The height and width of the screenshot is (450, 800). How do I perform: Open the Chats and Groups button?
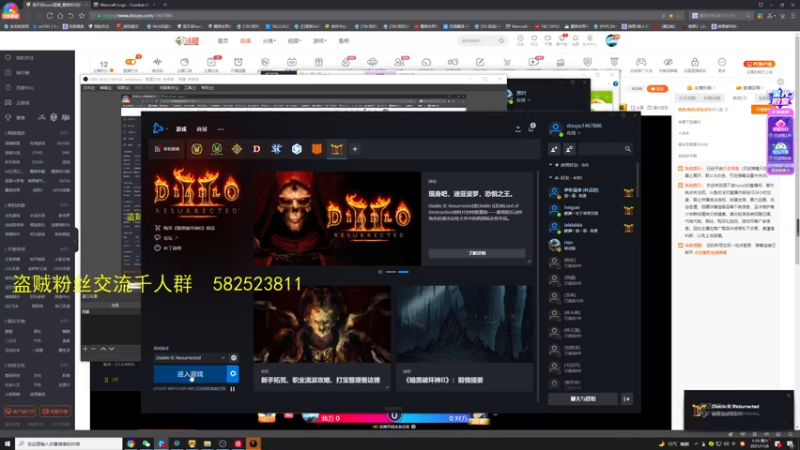pos(583,399)
